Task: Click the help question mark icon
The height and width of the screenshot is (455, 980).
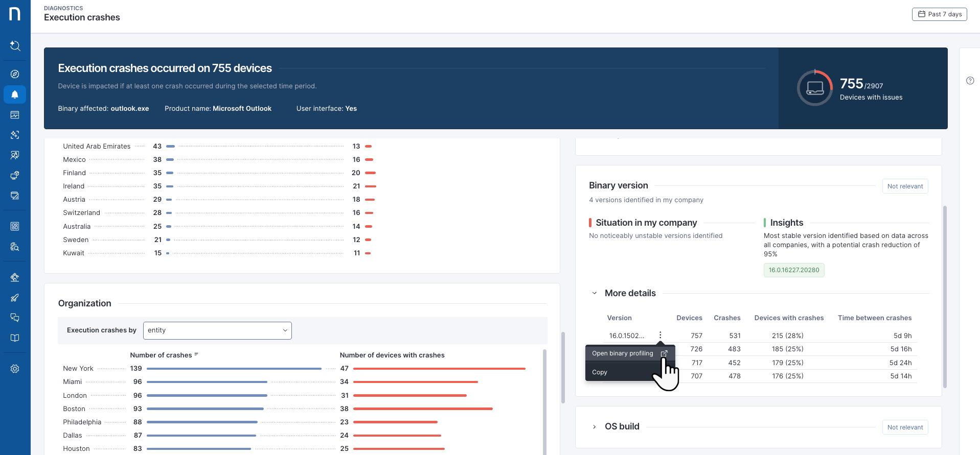Action: point(970,81)
